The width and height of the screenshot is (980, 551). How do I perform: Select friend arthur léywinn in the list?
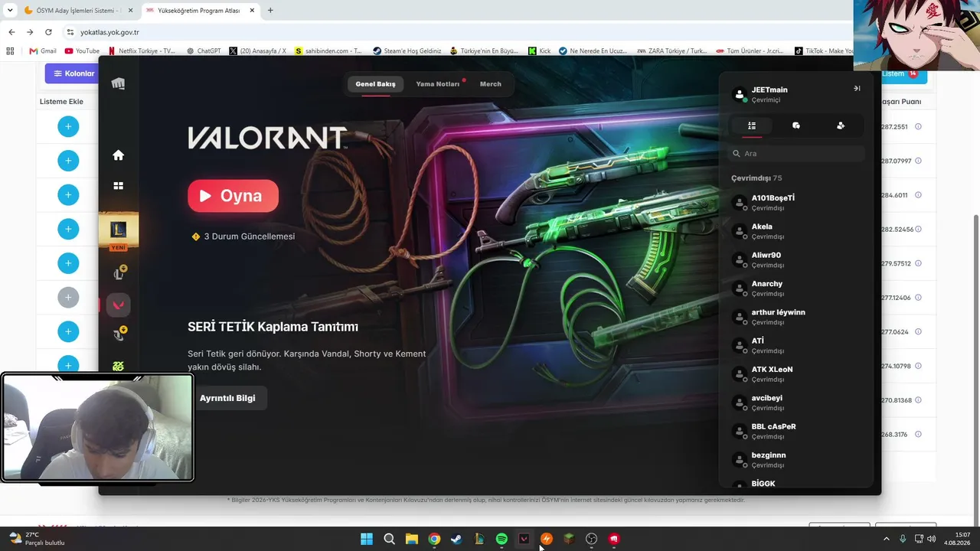coord(796,317)
